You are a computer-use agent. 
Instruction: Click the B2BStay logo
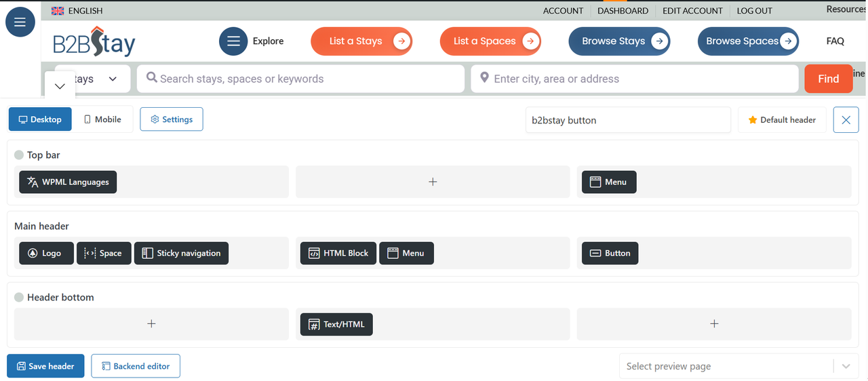[x=94, y=42]
